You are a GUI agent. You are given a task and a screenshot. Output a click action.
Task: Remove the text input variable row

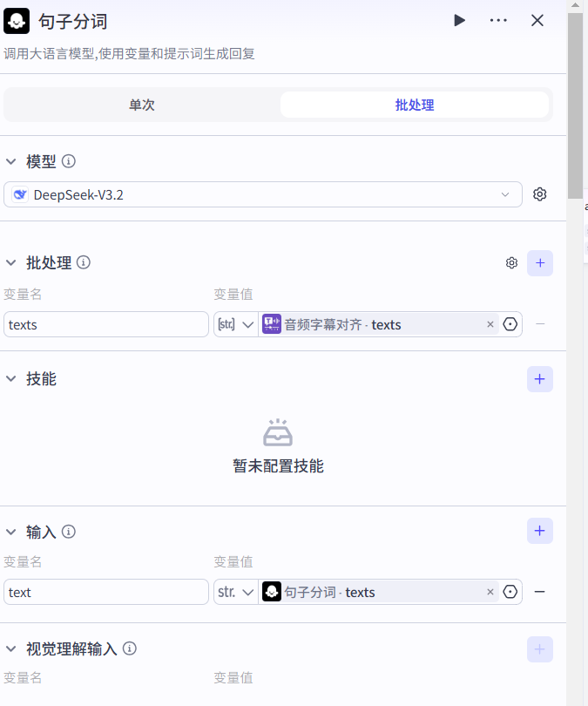[540, 592]
